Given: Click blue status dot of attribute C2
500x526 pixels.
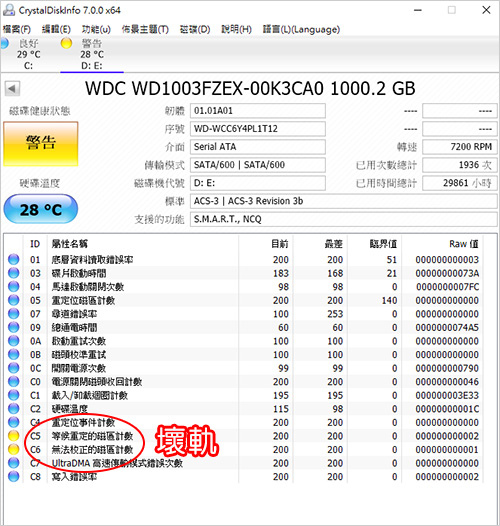Looking at the screenshot, I should click(x=13, y=409).
